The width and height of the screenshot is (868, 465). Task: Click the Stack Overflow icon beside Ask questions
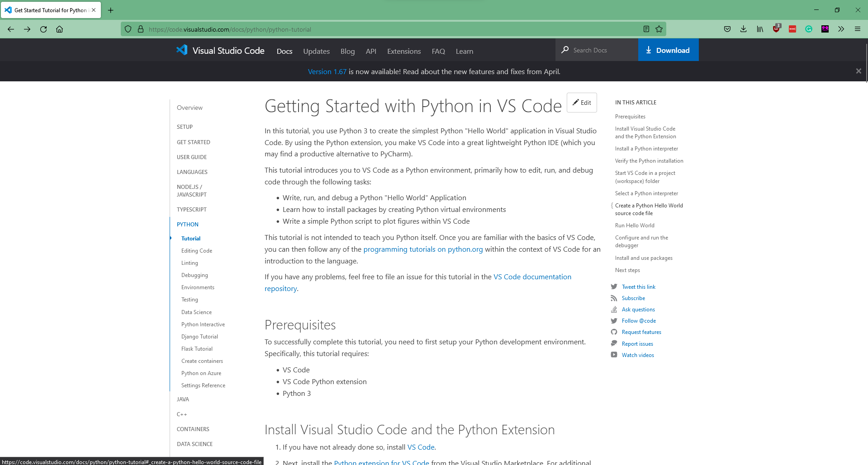[614, 310]
